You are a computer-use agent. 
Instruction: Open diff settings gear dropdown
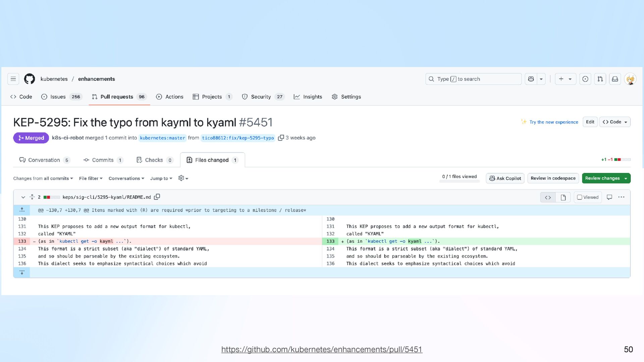tap(183, 178)
